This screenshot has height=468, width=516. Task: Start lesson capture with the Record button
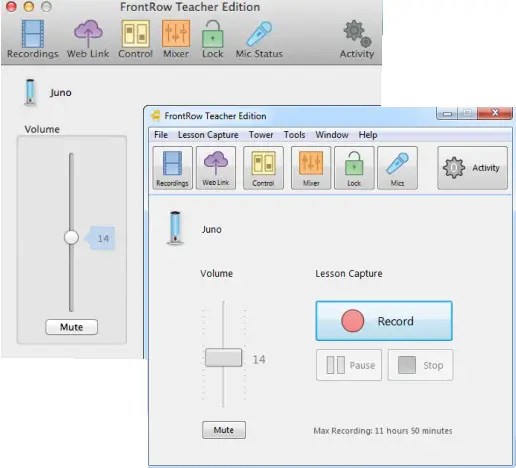384,321
